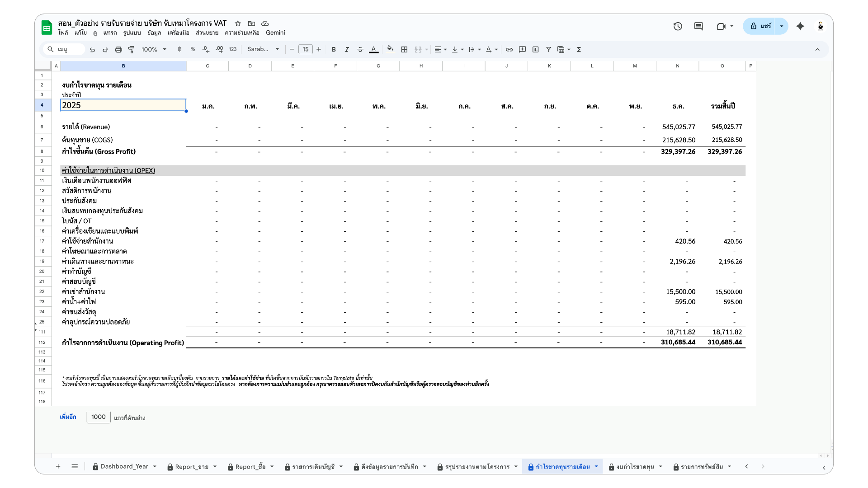Click the rows count field showing 1000

(x=99, y=417)
